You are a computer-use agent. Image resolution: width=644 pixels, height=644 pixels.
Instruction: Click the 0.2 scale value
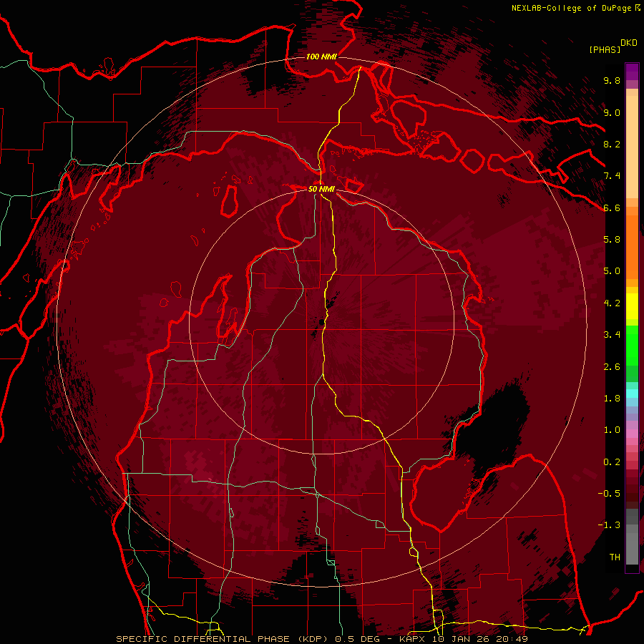[612, 462]
